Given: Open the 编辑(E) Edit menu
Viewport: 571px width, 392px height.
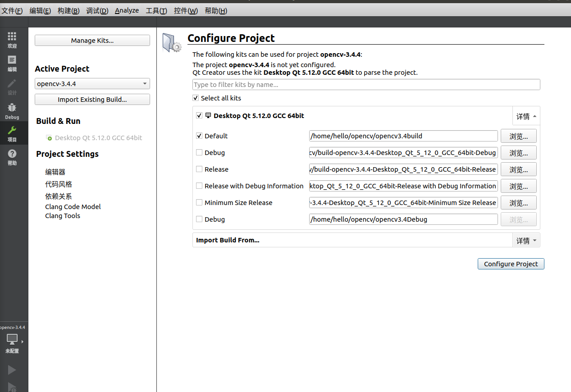Looking at the screenshot, I should click(40, 10).
